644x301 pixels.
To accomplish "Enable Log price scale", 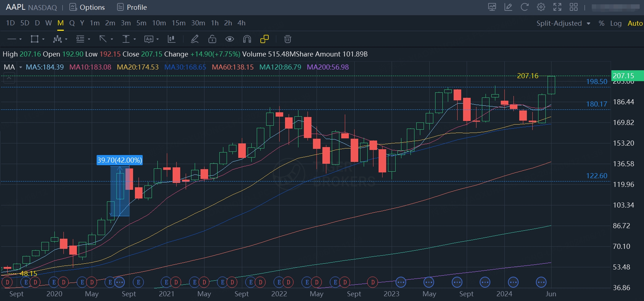I will [616, 23].
